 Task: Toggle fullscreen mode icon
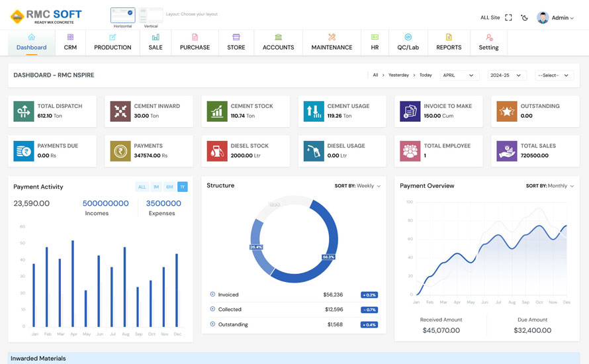(508, 18)
